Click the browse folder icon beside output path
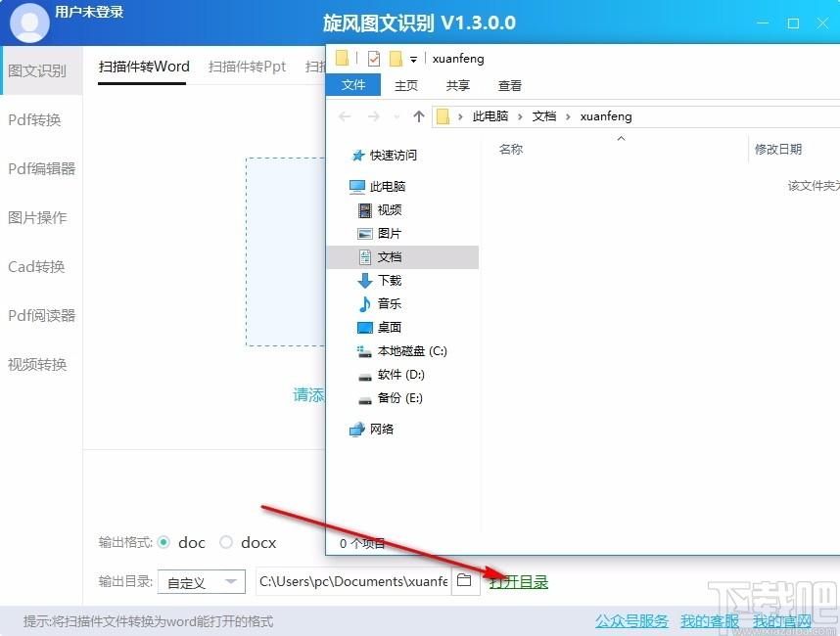The width and height of the screenshot is (840, 636). pyautogui.click(x=464, y=581)
